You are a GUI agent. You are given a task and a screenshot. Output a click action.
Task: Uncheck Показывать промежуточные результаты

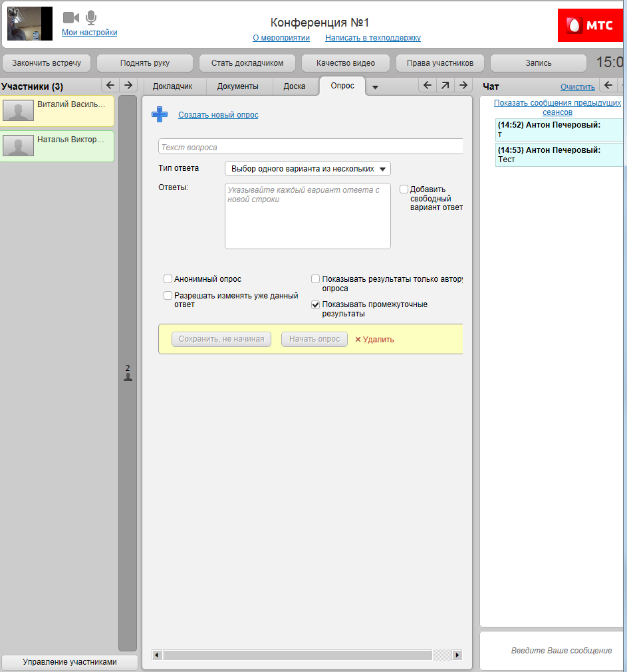click(x=316, y=304)
